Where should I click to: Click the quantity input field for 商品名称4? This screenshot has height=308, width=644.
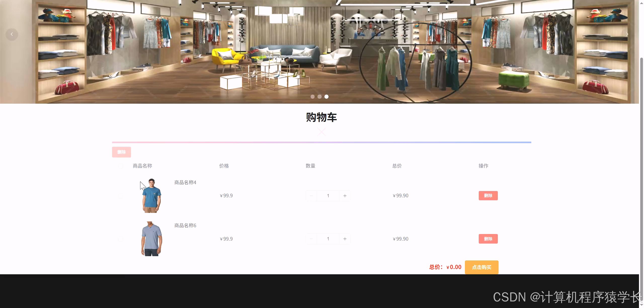tap(328, 196)
